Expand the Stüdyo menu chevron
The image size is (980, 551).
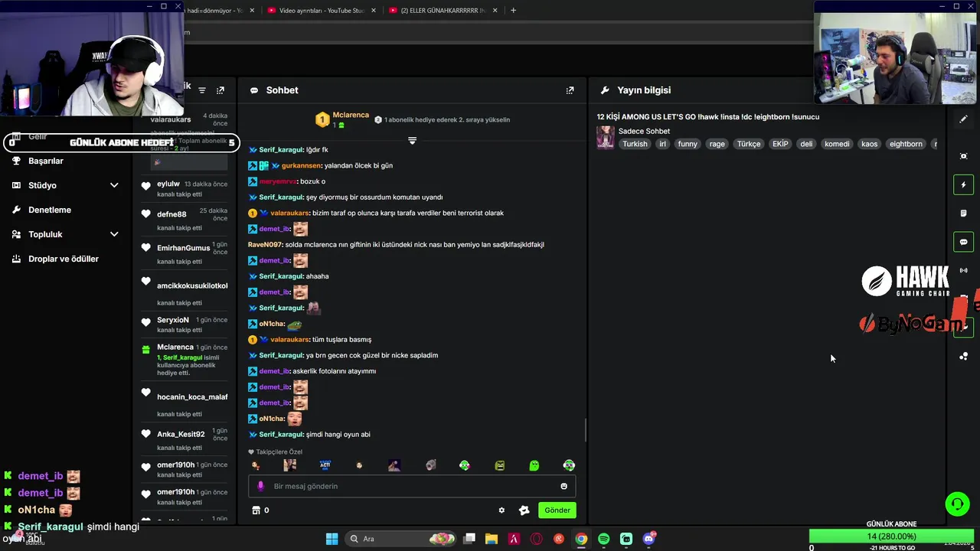[114, 185]
